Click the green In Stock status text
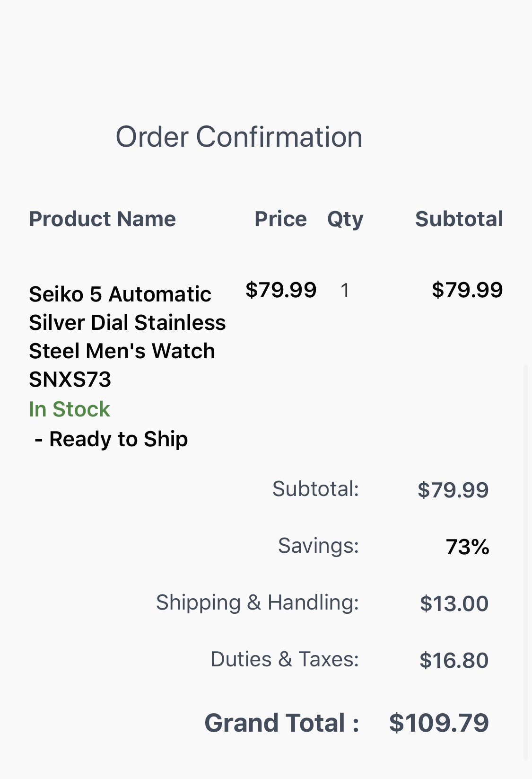Image resolution: width=532 pixels, height=779 pixels. 70,409
